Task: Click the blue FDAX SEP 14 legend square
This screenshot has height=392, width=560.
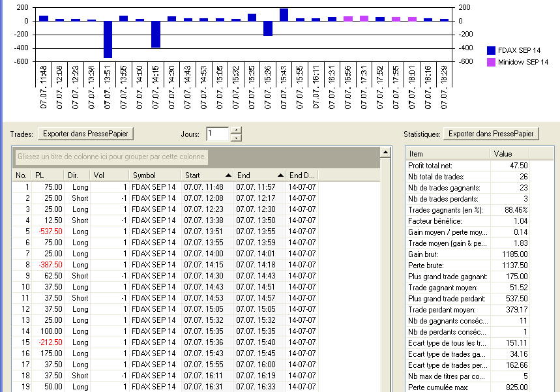Action: tap(491, 50)
